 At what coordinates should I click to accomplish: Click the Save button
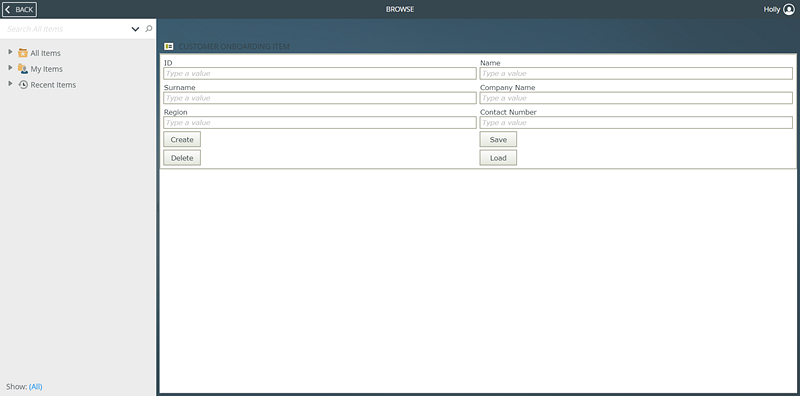point(498,139)
